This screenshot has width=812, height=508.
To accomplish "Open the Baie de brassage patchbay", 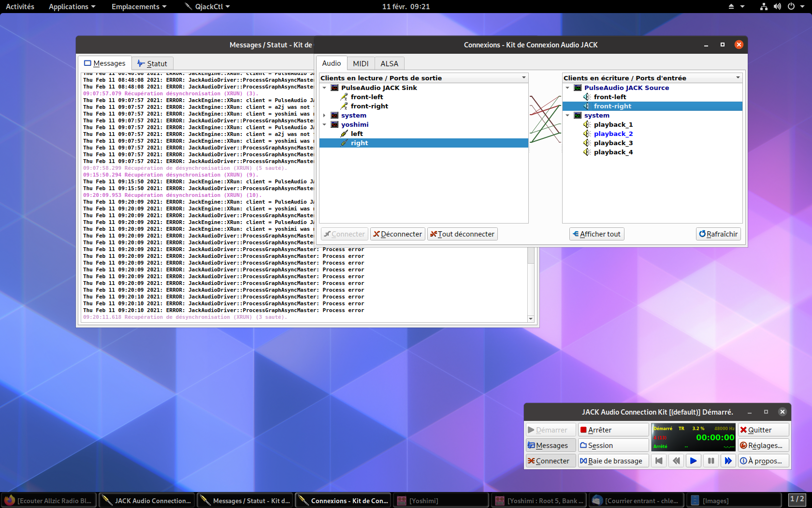I will click(612, 461).
